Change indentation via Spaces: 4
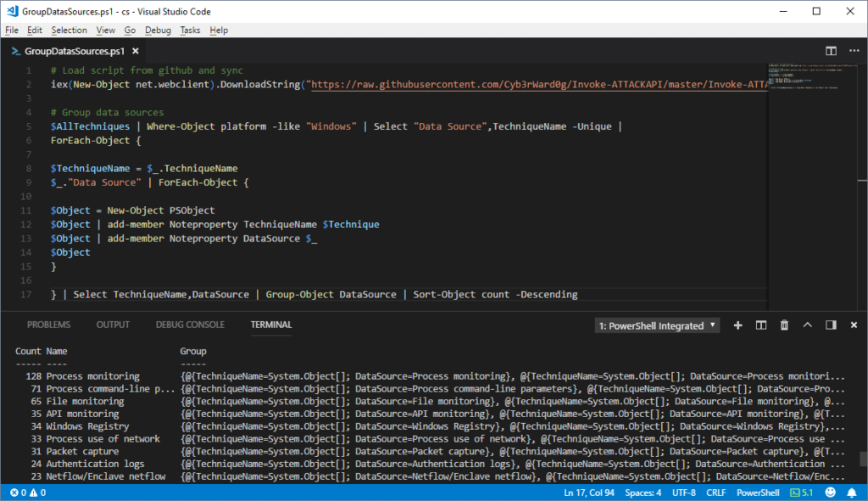This screenshot has height=501, width=868. tap(643, 493)
